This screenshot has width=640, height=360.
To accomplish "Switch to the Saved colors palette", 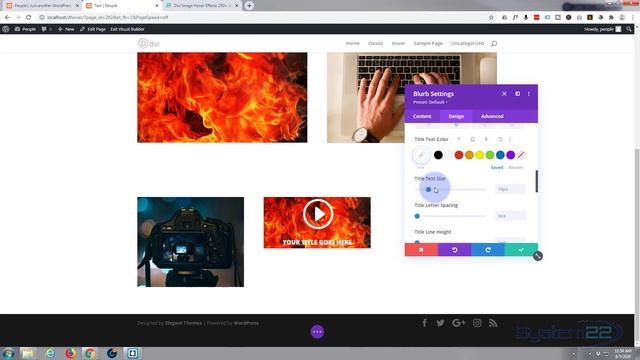I will pyautogui.click(x=497, y=167).
